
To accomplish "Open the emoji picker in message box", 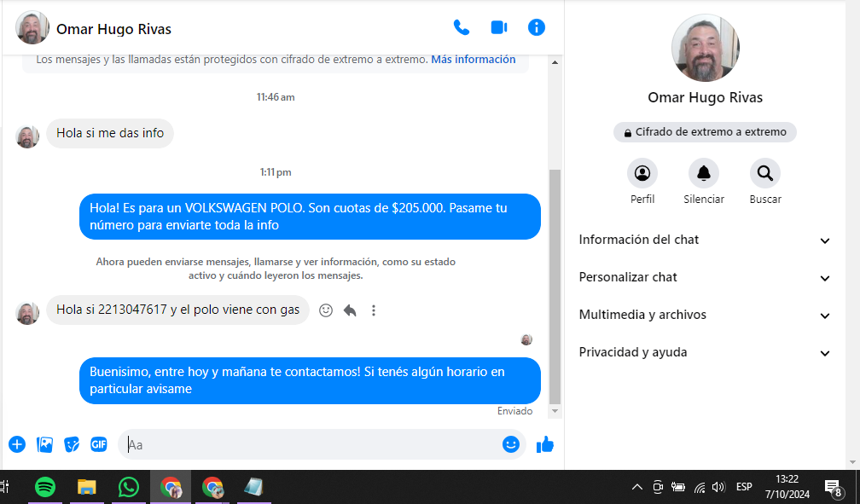I will (510, 444).
